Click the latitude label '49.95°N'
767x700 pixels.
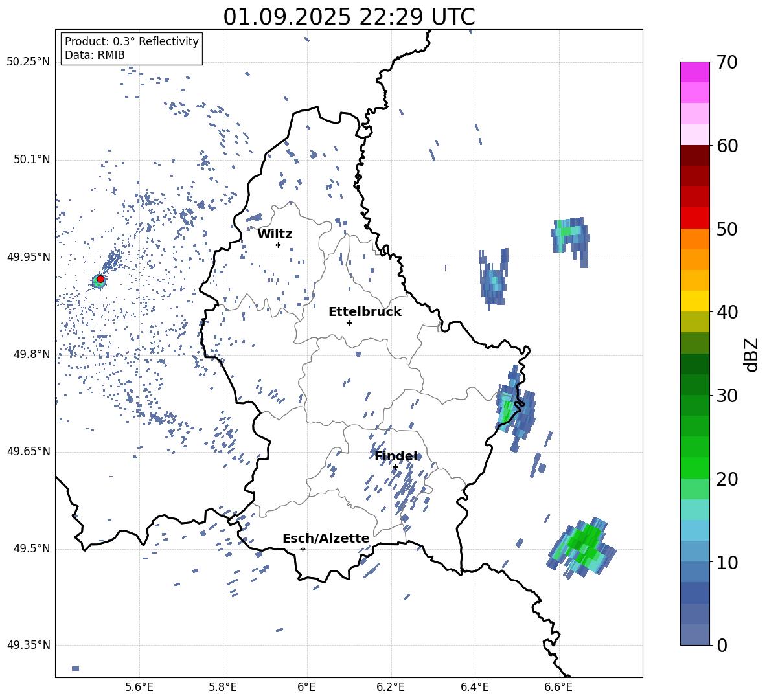(29, 257)
